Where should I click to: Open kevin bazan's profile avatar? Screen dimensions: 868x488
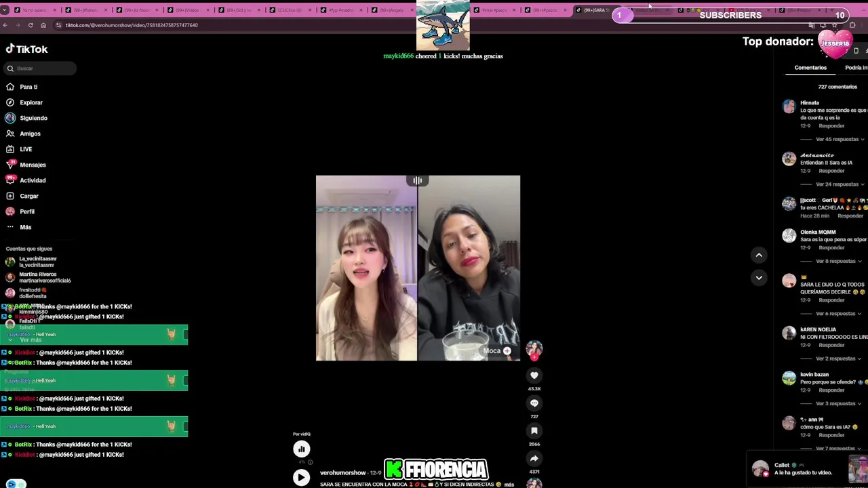[x=789, y=378]
